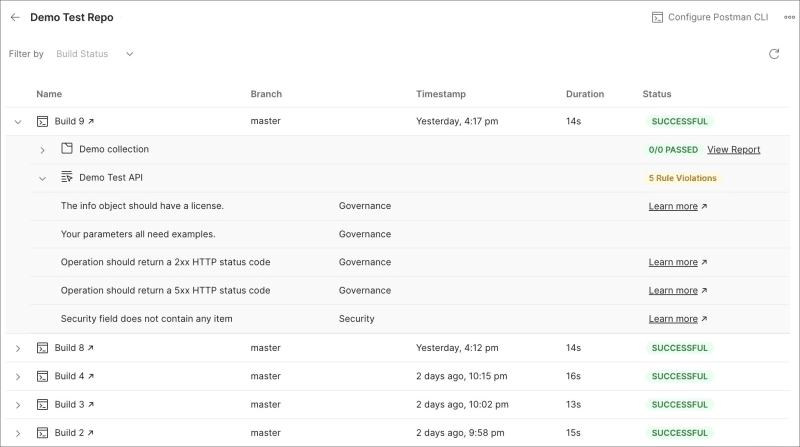Click the Build 9 terminal icon
Screen dimensions: 800x447
[43, 121]
